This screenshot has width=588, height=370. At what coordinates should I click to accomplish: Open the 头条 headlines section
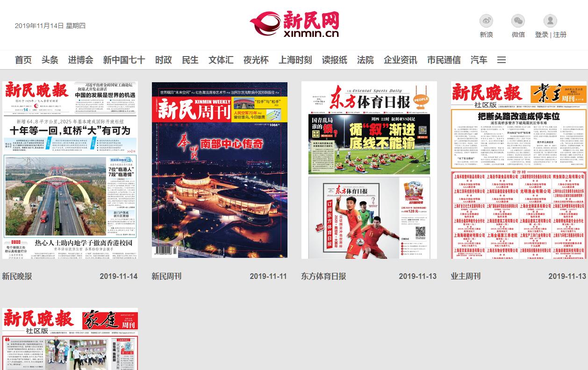50,60
